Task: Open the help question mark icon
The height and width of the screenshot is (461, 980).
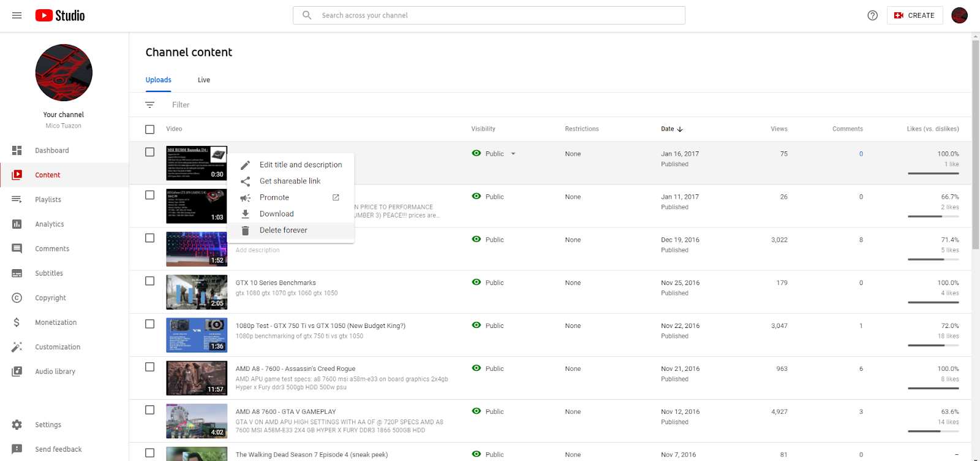Action: pos(873,15)
